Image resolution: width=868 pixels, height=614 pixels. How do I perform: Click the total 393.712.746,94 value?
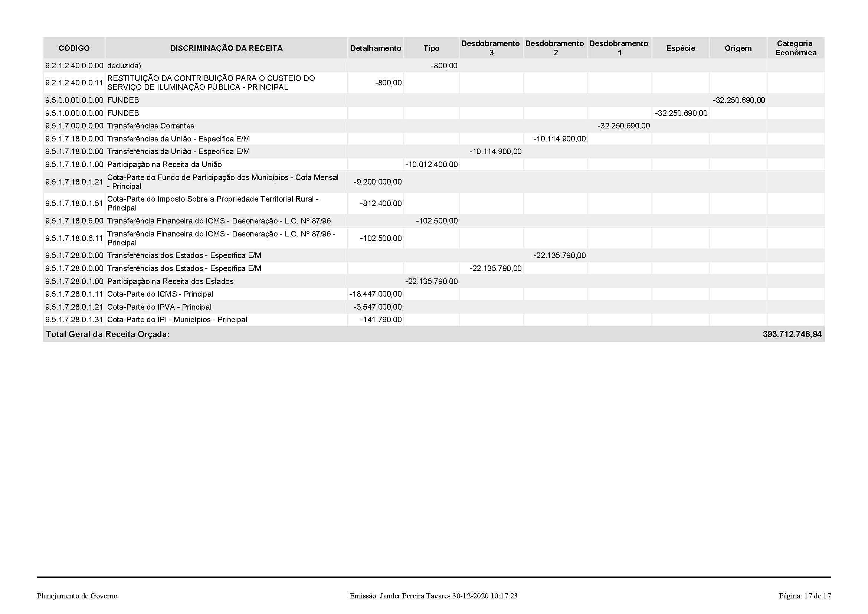click(x=792, y=334)
